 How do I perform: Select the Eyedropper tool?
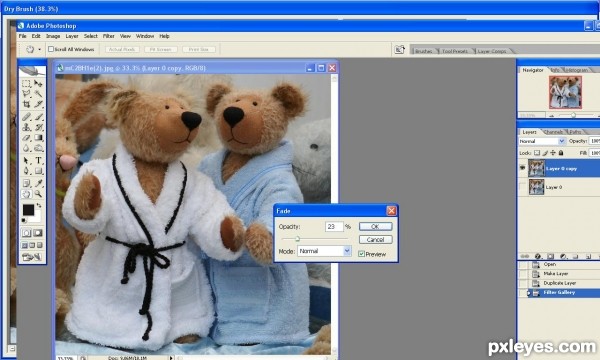tap(38, 184)
